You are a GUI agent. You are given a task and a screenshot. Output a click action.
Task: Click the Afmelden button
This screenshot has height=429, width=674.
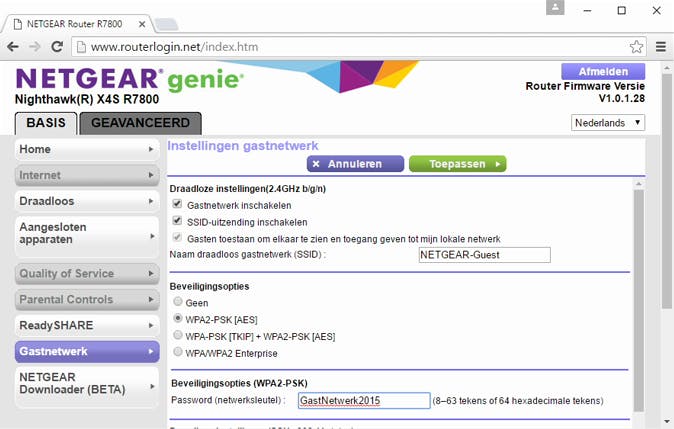603,71
